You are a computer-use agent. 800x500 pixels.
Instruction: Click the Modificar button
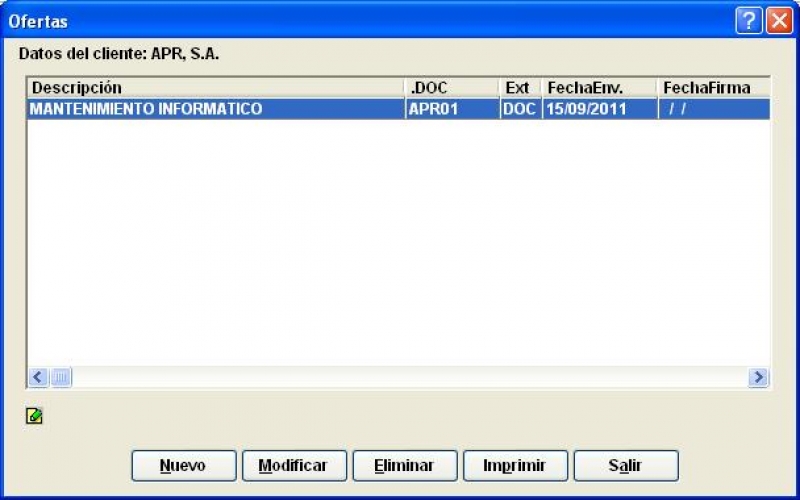click(x=294, y=465)
